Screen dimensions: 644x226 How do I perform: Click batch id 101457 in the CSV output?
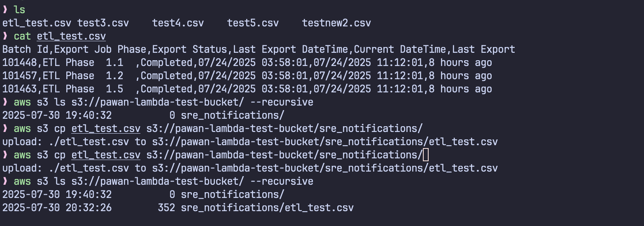click(19, 76)
